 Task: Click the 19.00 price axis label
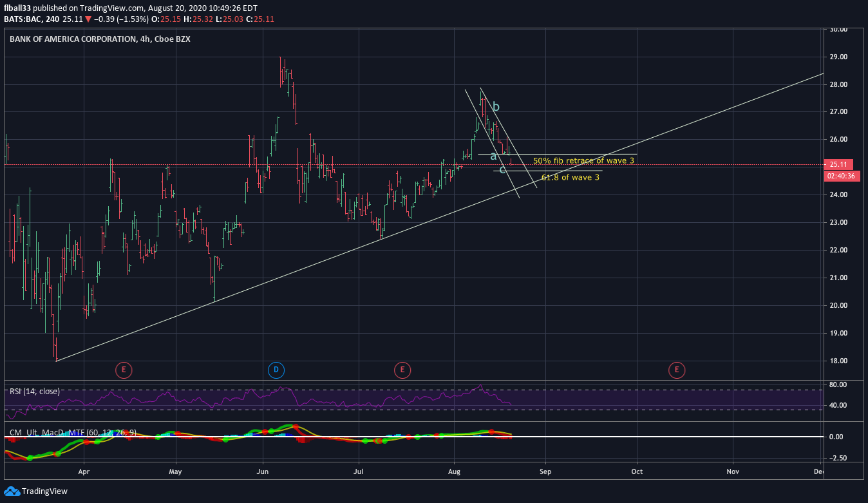pos(838,334)
